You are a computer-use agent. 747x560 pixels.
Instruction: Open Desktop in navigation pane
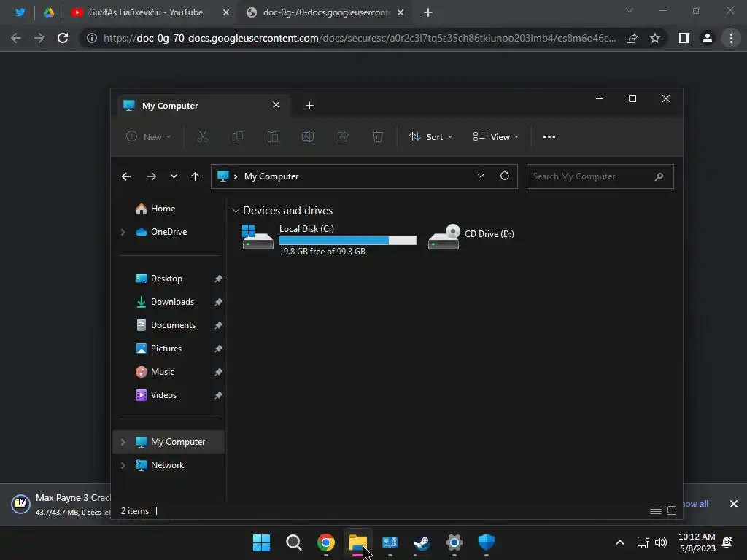(166, 279)
